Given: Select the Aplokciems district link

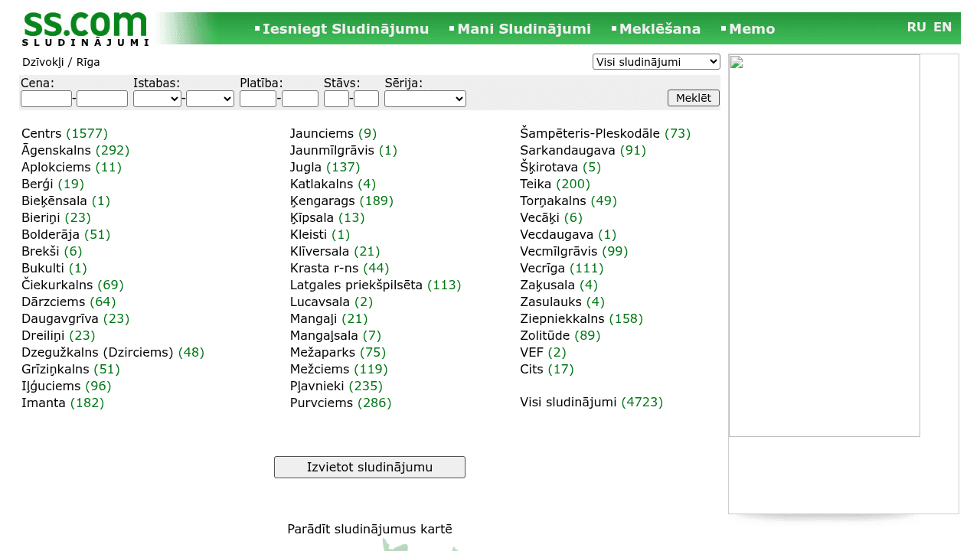Looking at the screenshot, I should tap(56, 167).
